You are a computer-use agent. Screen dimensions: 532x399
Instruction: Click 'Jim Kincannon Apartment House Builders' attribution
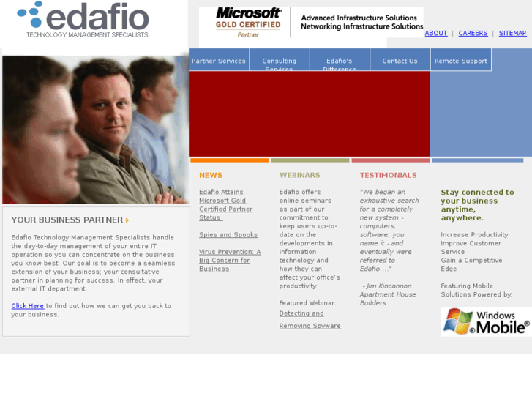pos(388,294)
